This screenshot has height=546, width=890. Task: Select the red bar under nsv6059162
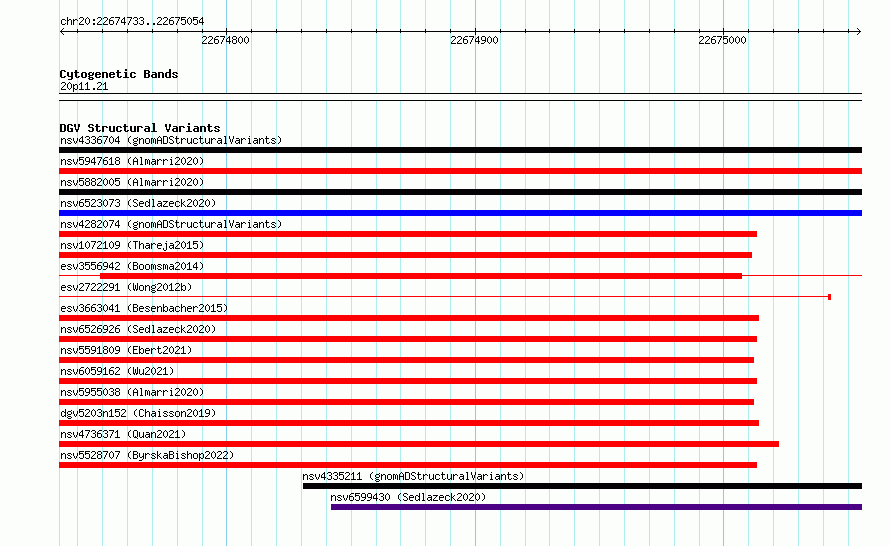[x=408, y=381]
